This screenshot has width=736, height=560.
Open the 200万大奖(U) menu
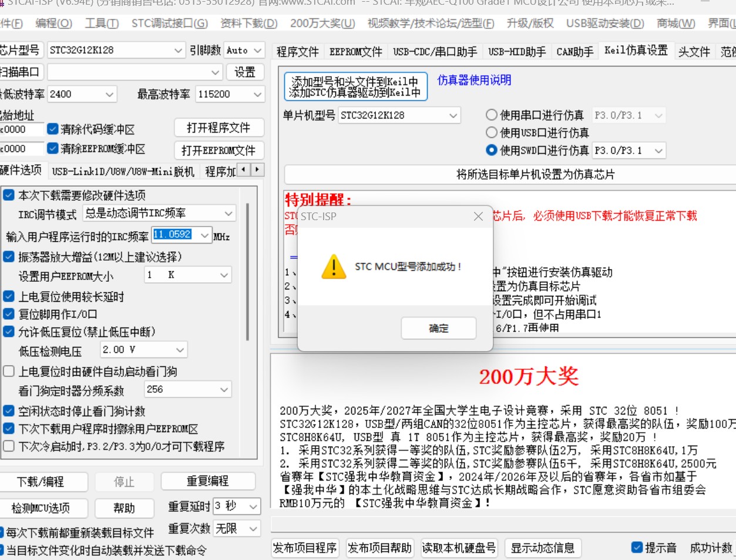click(322, 23)
